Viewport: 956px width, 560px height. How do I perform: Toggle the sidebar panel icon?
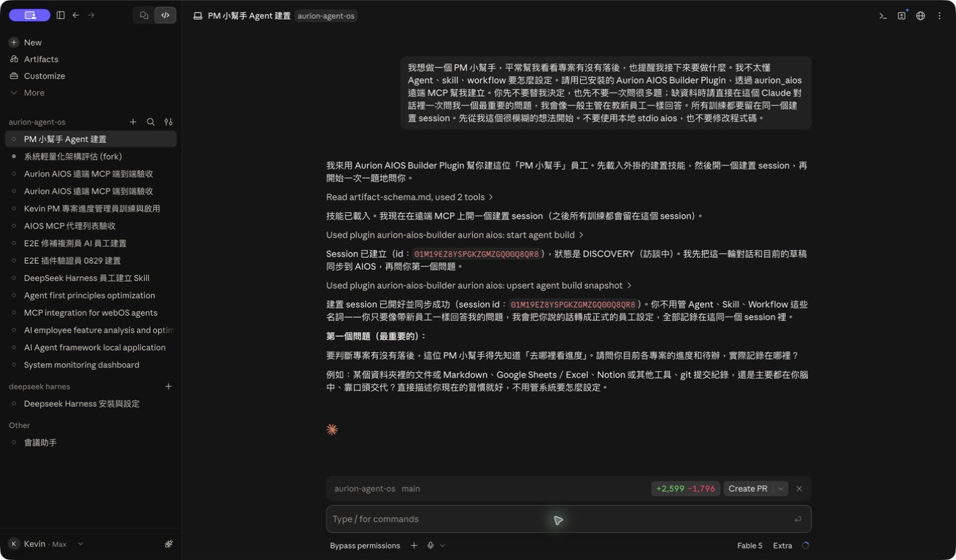click(61, 15)
